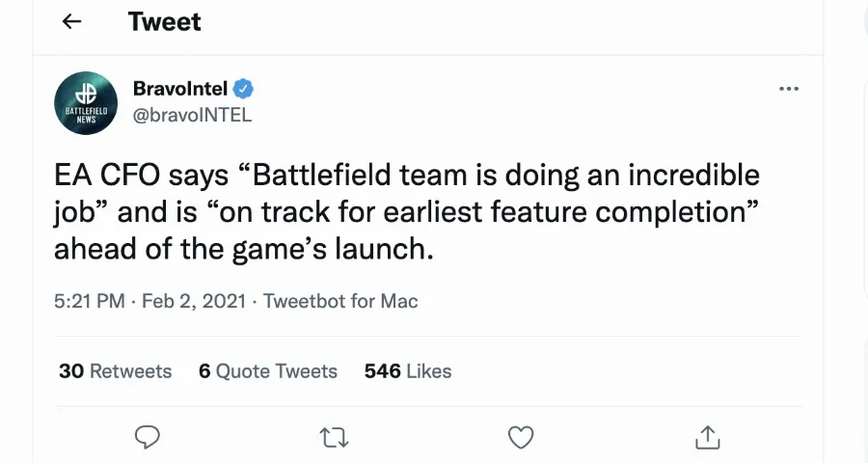Open the Tweetbot for Mac source link
Image resolution: width=868 pixels, height=463 pixels.
click(340, 301)
